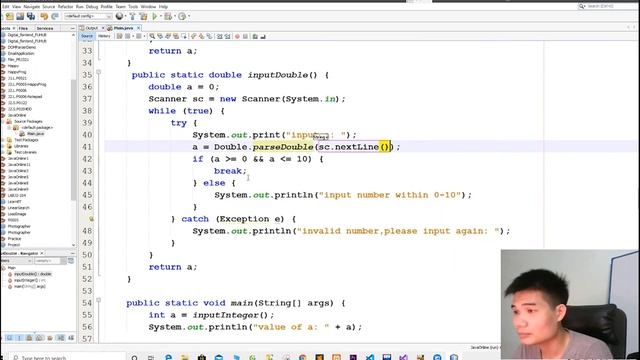
Task: Expand the Test Packages tree node
Action: pos(3,140)
